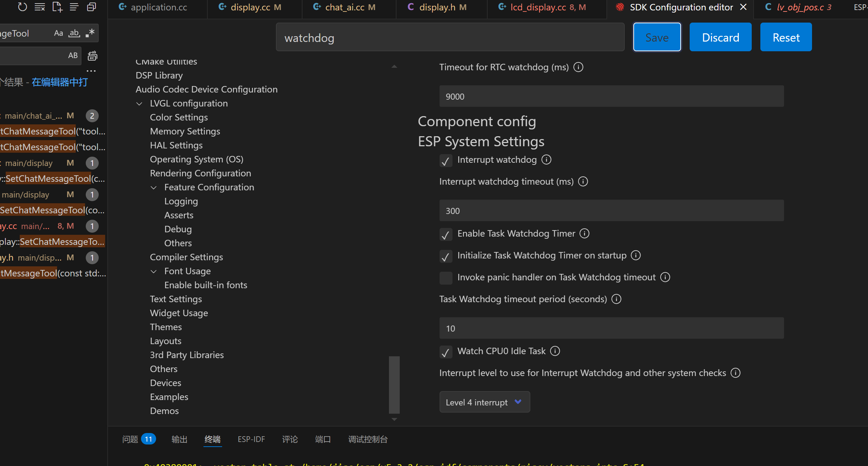Toggle match case in search box

point(58,33)
